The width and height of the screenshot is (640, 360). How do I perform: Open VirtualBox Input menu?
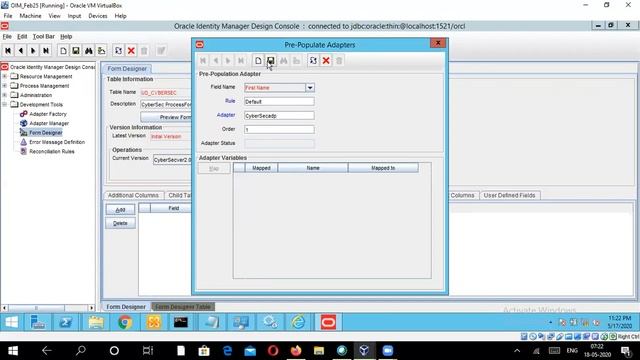[x=74, y=16]
